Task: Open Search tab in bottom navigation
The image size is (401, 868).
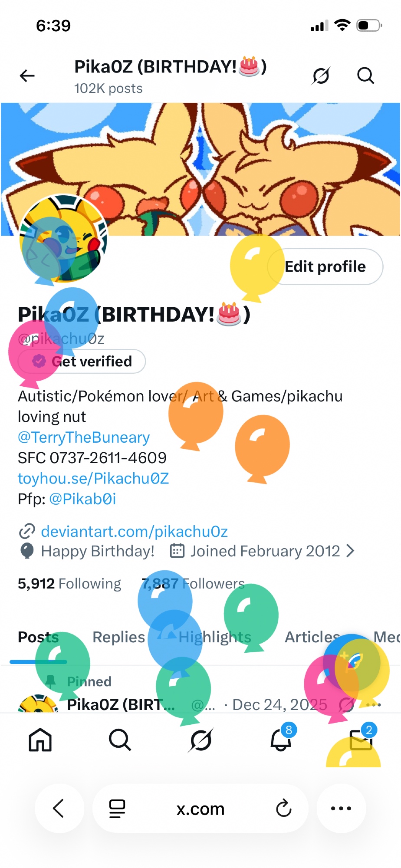Action: point(120,740)
